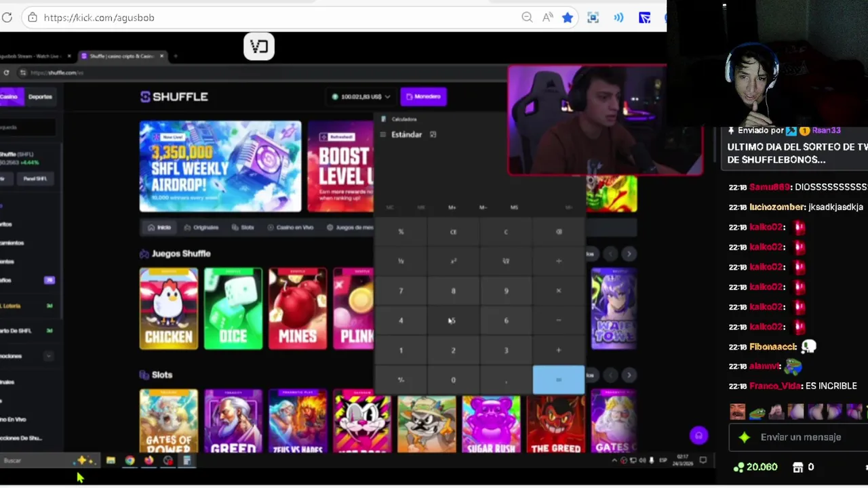Show next Slots games with right arrow

pyautogui.click(x=629, y=375)
